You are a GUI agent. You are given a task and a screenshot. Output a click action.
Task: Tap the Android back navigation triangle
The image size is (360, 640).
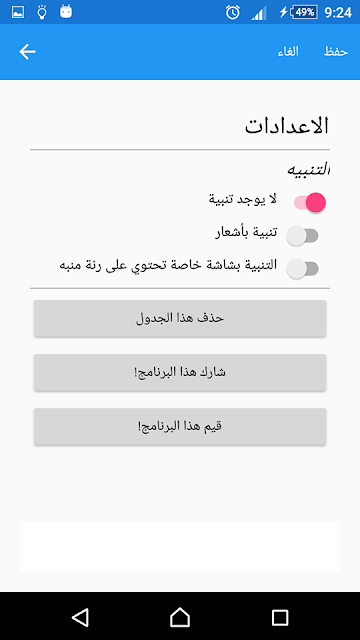click(x=80, y=617)
